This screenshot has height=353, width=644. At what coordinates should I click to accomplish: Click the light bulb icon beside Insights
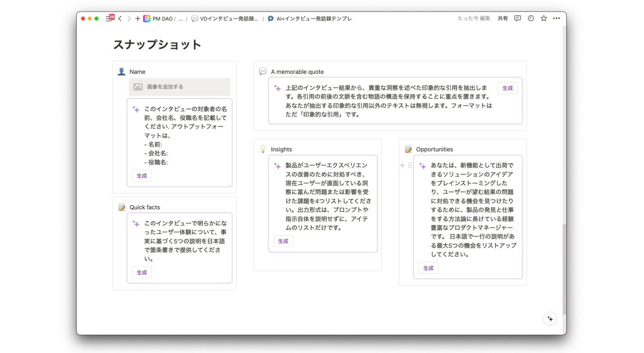coord(263,149)
